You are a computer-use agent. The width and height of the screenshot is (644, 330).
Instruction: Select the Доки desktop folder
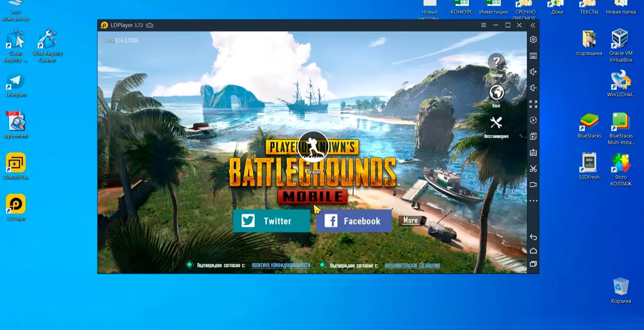point(557,8)
